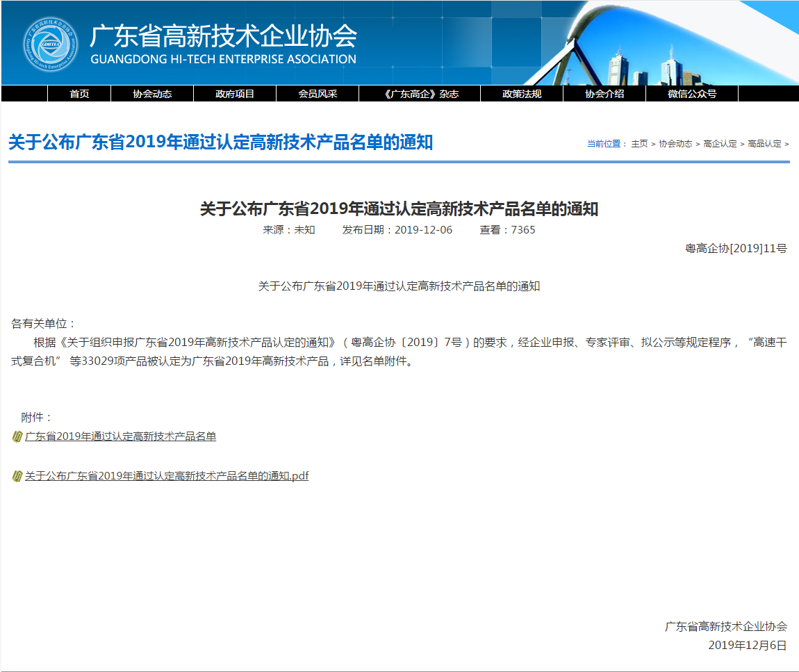799x672 pixels.
Task: Open the 广东省2019年通过认定高新技术产品名单 attachment link
Action: [x=121, y=436]
